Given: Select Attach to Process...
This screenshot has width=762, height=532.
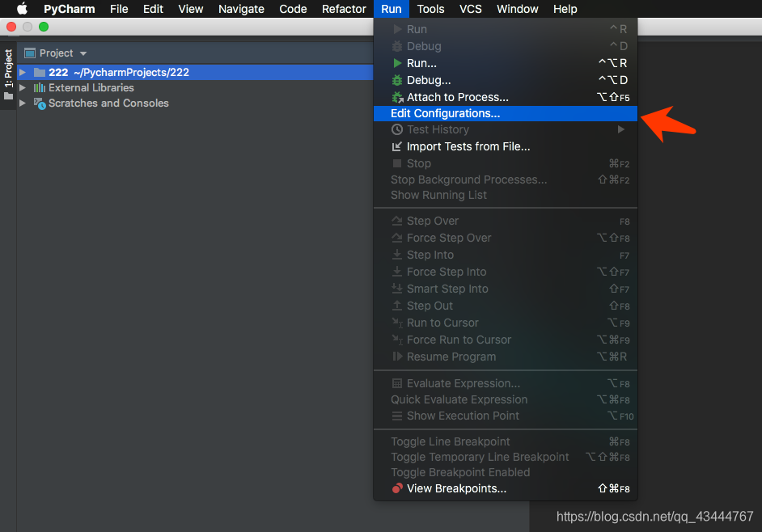Looking at the screenshot, I should click(506, 97).
